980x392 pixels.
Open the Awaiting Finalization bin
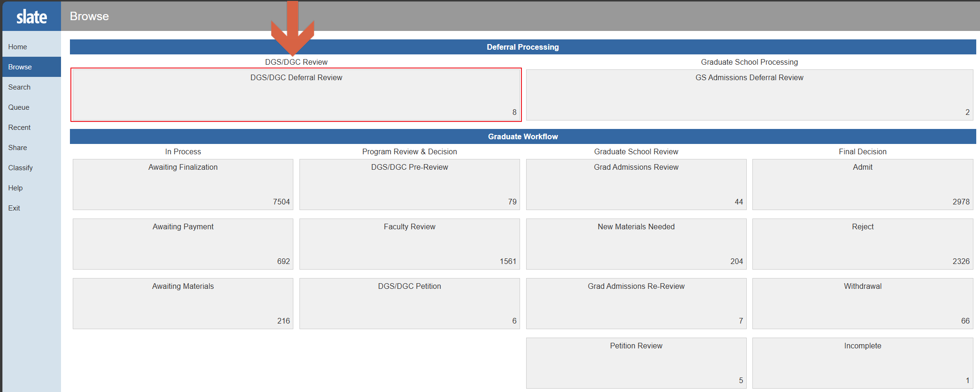(183, 184)
